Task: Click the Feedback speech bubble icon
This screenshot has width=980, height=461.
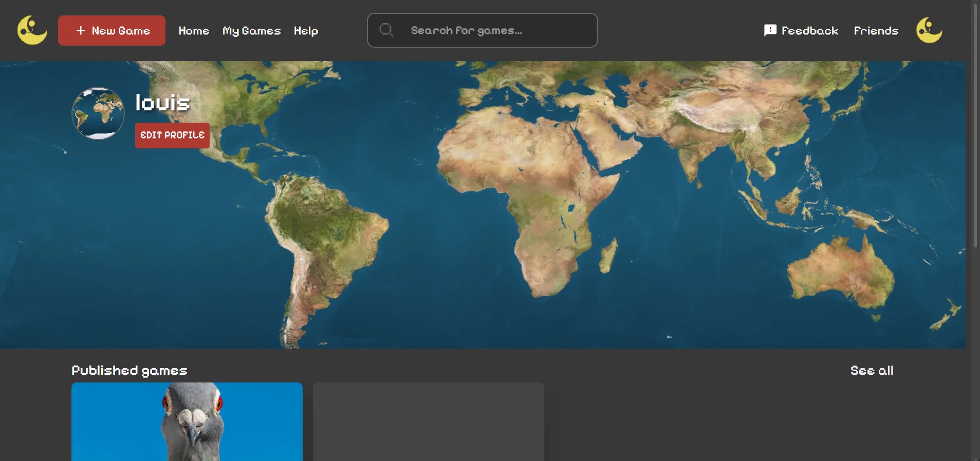Action: 770,30
